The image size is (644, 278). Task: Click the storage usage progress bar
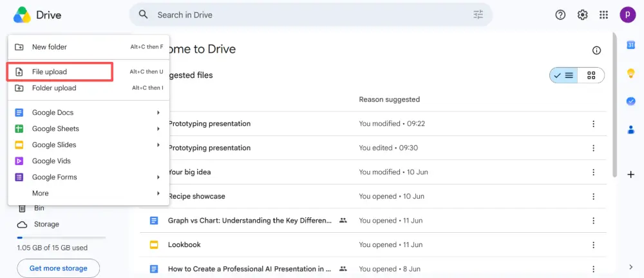pos(61,237)
